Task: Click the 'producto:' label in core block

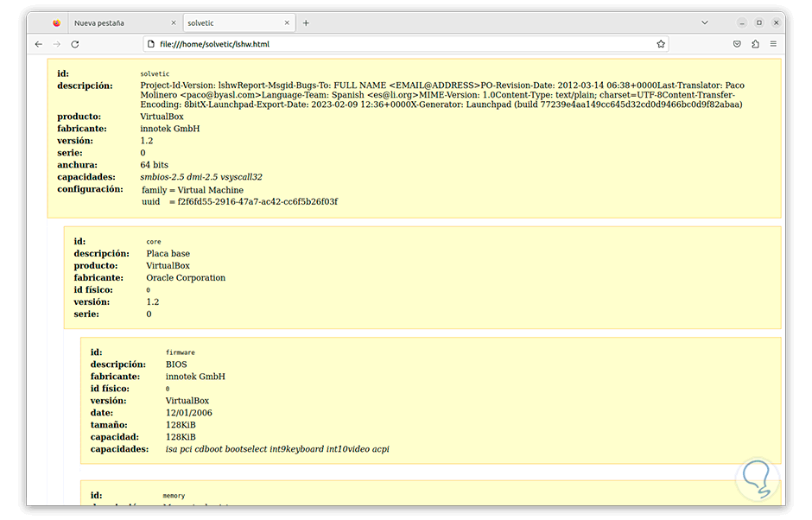Action: (x=96, y=266)
